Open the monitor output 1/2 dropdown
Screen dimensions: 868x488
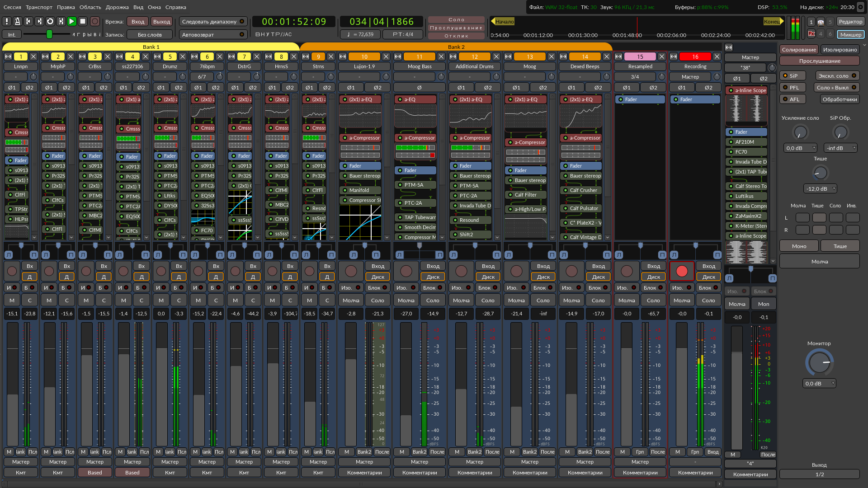(x=819, y=474)
